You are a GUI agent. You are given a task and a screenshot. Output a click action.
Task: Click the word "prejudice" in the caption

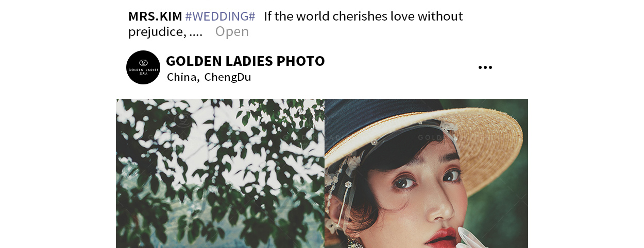point(157,32)
